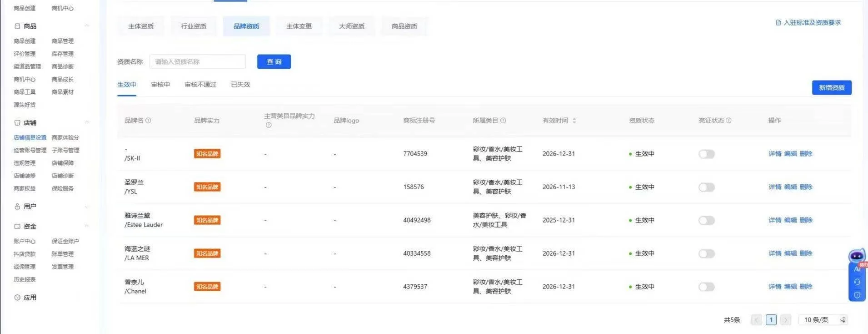
Task: Switch to 商品资质 tab
Action: click(404, 26)
